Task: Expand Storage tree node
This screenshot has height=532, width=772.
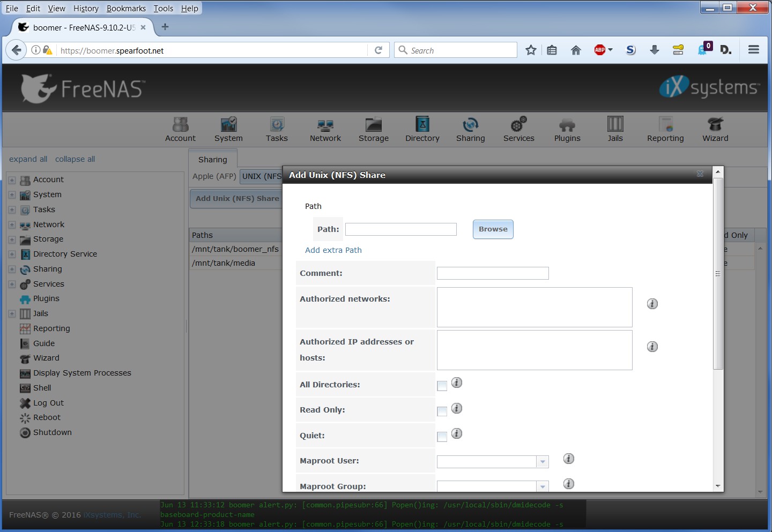Action: [x=12, y=239]
